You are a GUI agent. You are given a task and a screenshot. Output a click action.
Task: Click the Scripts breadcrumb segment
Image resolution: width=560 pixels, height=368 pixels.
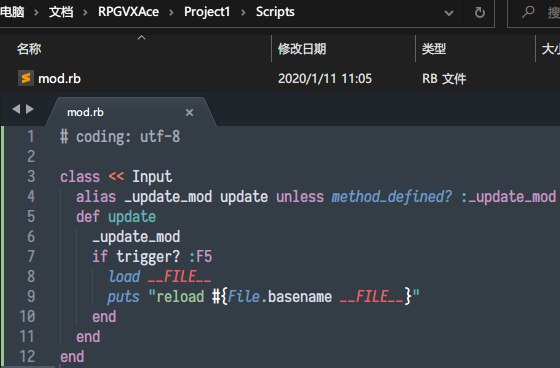(x=275, y=12)
